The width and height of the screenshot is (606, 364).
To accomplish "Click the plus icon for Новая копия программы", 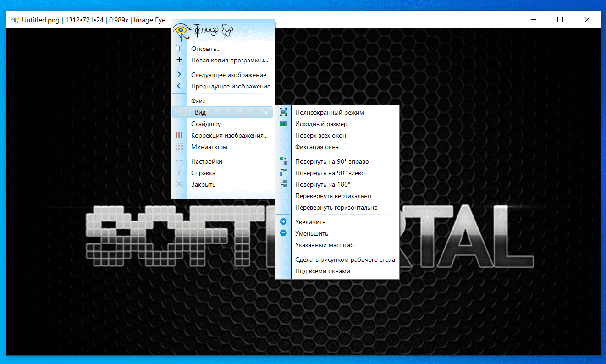I will [x=179, y=60].
